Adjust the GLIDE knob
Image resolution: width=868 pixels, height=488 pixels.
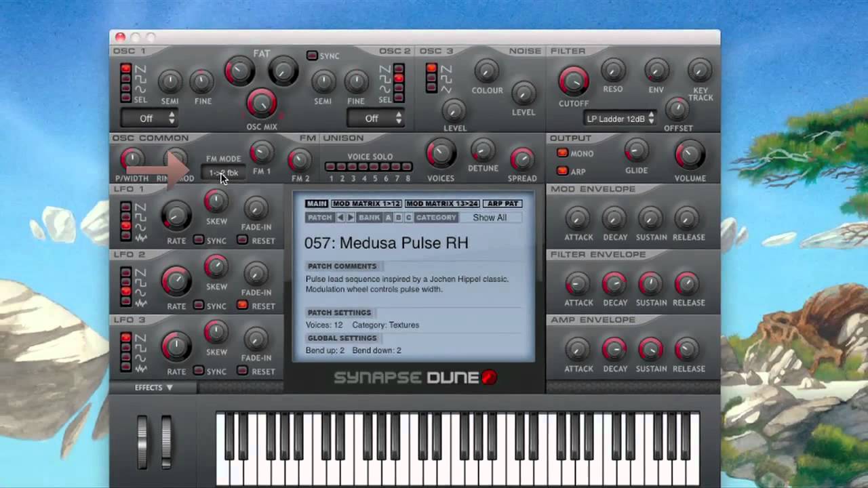636,150
